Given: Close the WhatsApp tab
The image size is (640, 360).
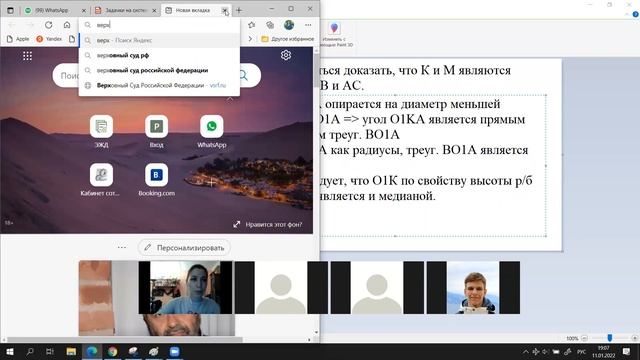Looking at the screenshot, I should [84, 11].
